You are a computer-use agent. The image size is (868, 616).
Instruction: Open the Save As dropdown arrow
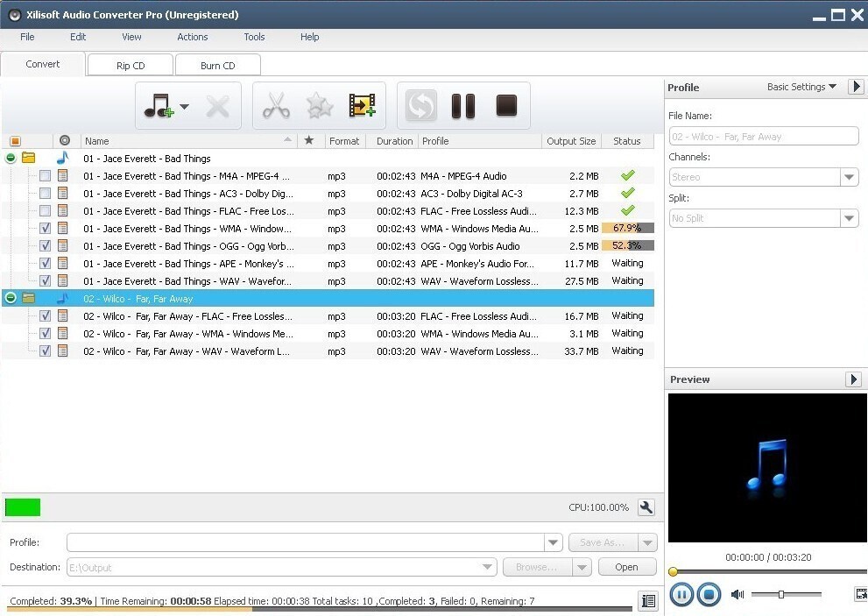coord(647,542)
